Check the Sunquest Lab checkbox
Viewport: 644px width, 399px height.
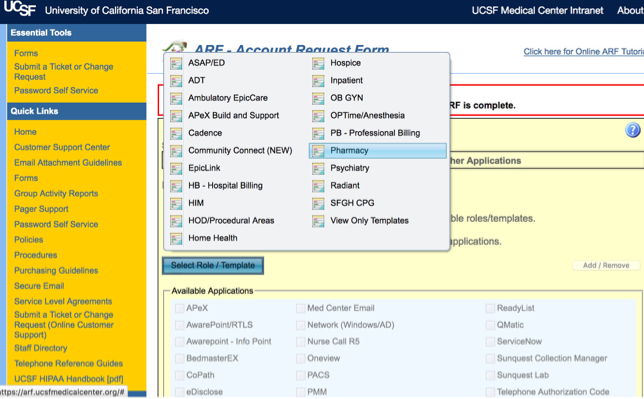click(490, 375)
